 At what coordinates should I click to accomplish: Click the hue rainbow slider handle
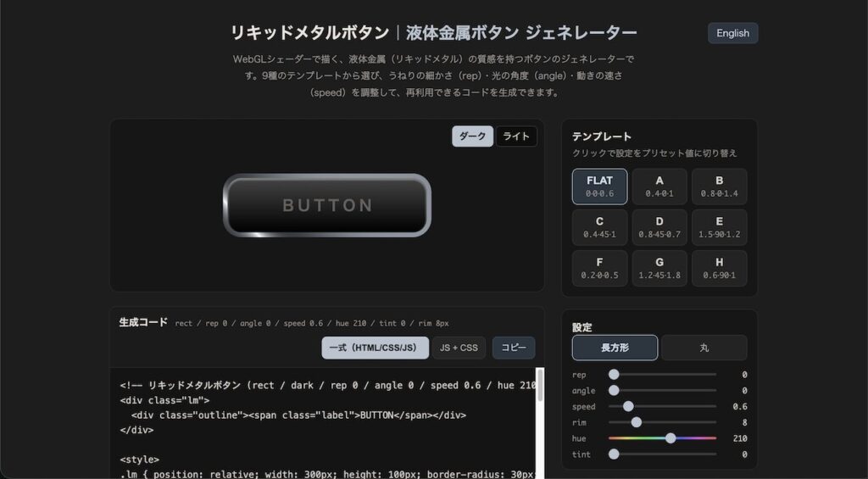point(670,438)
